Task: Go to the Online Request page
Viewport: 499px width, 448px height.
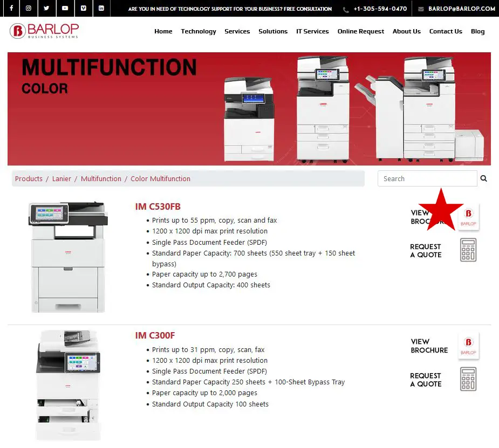Action: (360, 31)
